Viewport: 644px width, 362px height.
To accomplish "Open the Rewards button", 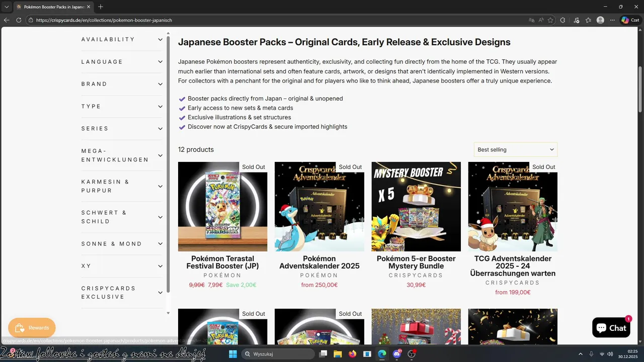I will [x=32, y=328].
